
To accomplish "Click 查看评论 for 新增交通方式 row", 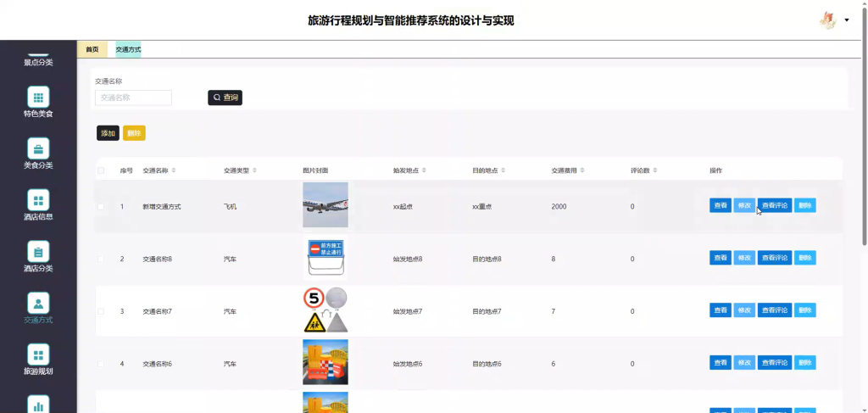I will click(775, 205).
